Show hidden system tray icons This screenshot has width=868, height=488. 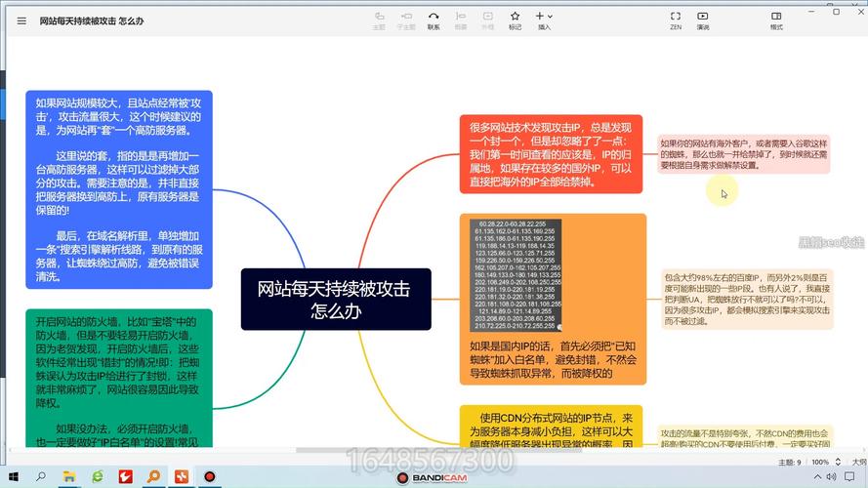tap(817, 476)
